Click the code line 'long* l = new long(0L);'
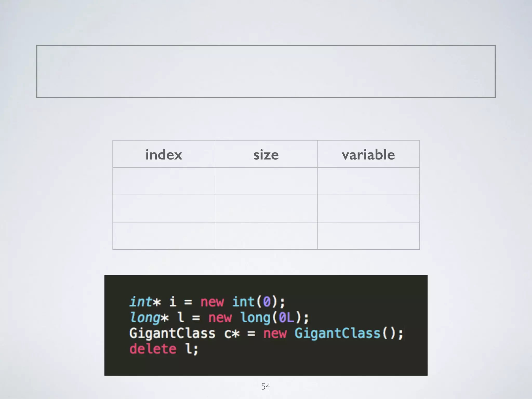The height and width of the screenshot is (399, 532). click(x=219, y=317)
